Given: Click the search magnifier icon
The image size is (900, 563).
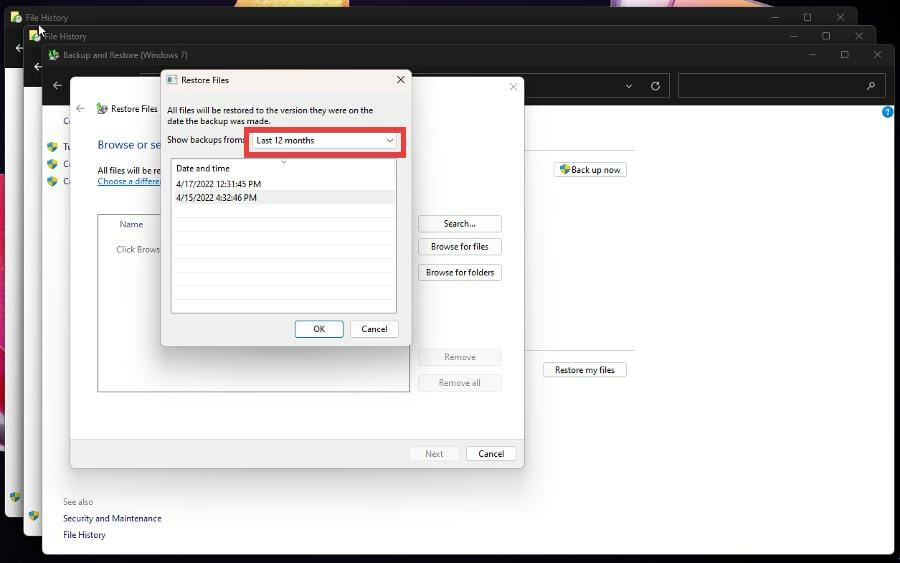Looking at the screenshot, I should coord(871,86).
